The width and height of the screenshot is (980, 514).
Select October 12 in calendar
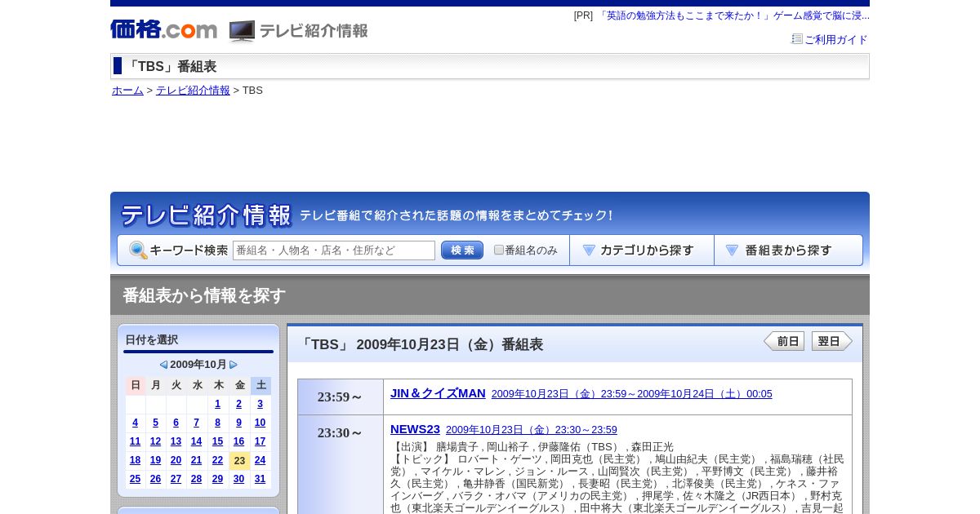click(155, 441)
